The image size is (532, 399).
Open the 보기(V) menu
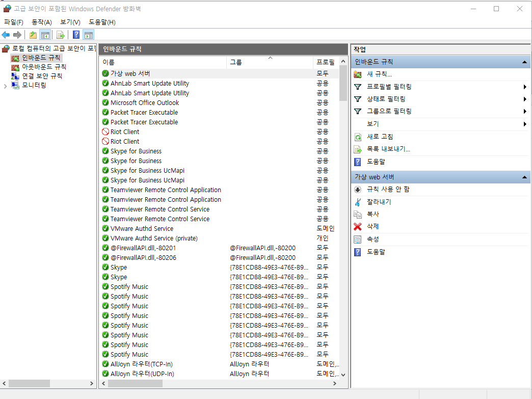70,22
